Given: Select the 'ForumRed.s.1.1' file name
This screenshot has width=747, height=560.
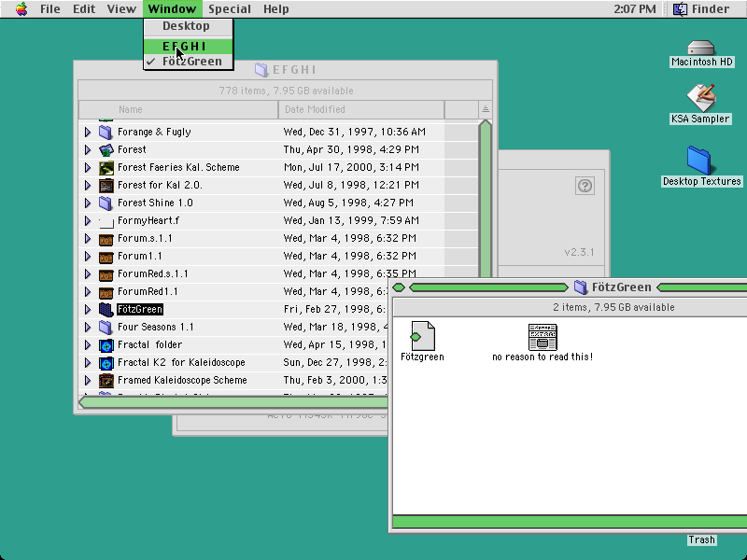Looking at the screenshot, I should click(x=153, y=274).
